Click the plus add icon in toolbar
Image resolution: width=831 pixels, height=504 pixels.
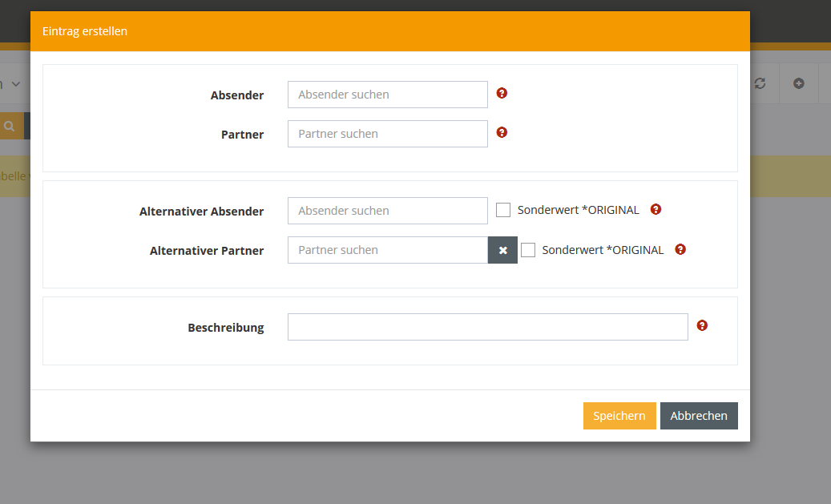coord(798,83)
